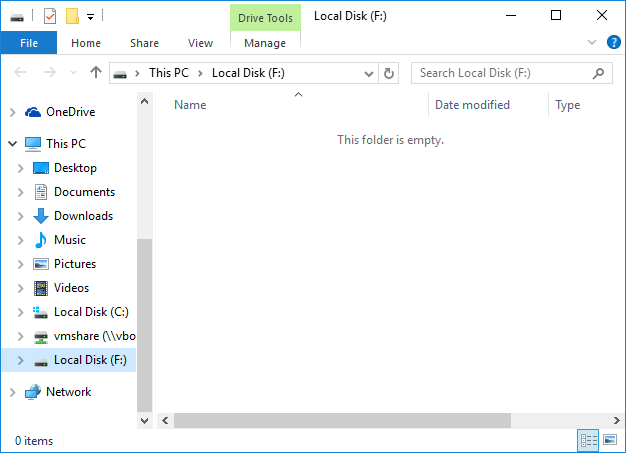Expand the vmshare network drive node

click(x=20, y=336)
